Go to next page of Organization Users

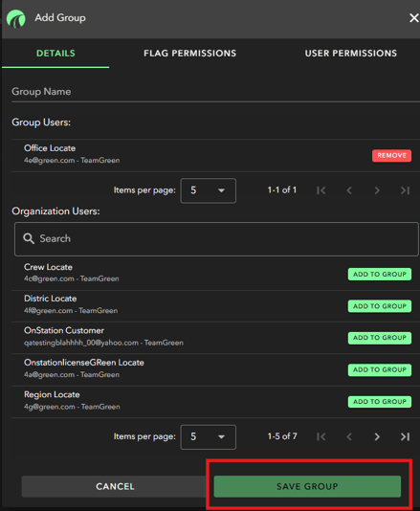tap(377, 436)
